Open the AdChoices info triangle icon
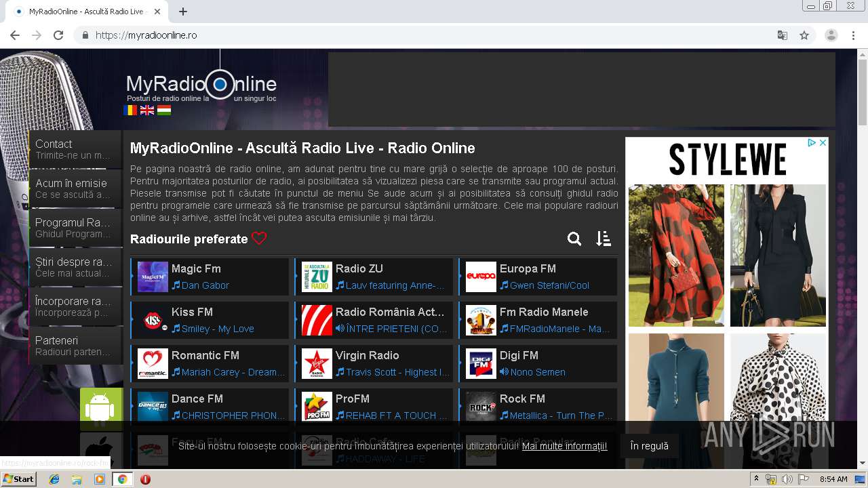The width and height of the screenshot is (868, 488). [812, 143]
